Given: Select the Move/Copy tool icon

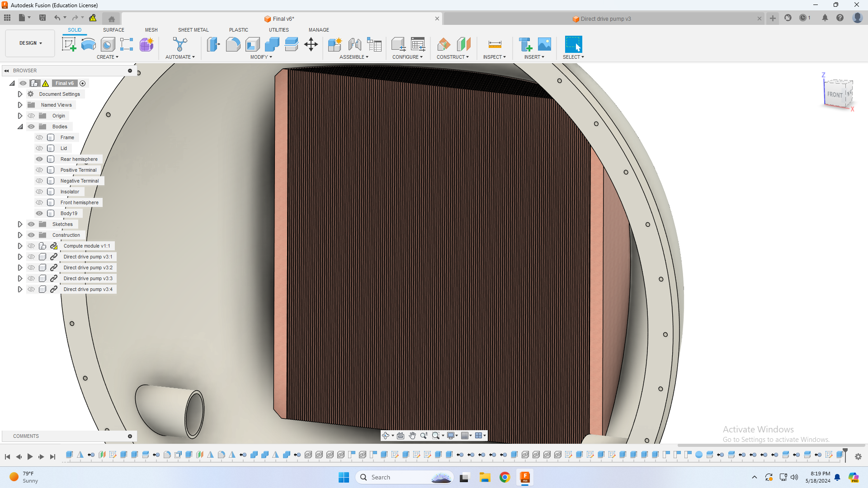Looking at the screenshot, I should (x=311, y=44).
